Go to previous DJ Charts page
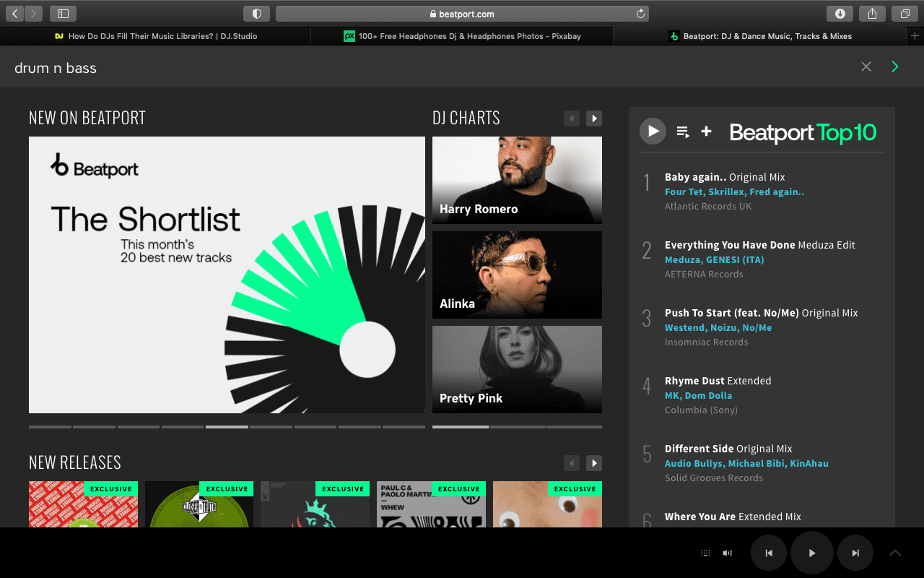 tap(572, 118)
